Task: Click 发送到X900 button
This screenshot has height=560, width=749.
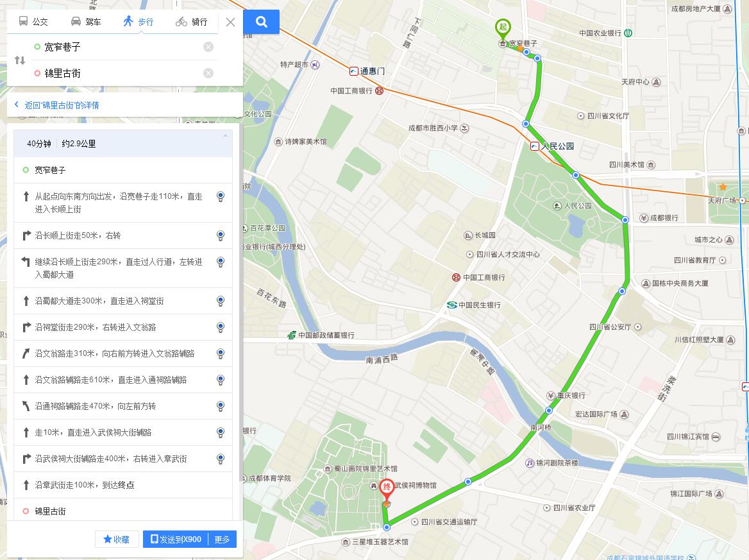Action: click(176, 539)
